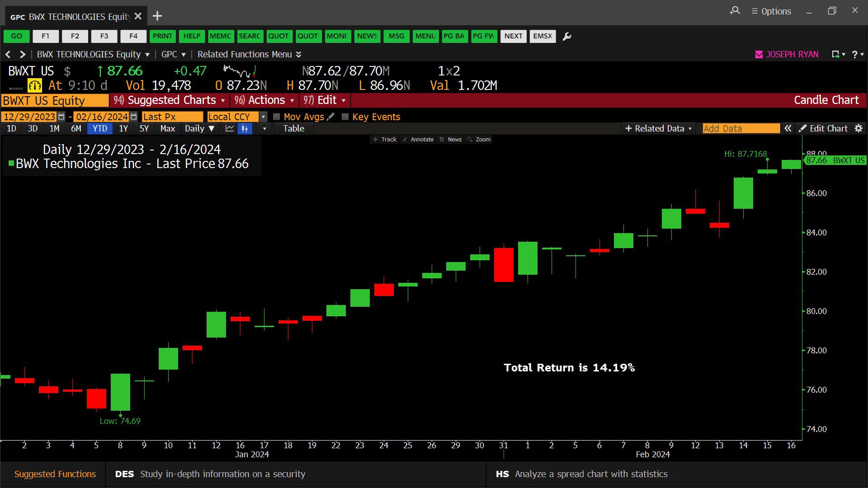The height and width of the screenshot is (488, 868).
Task: Open the pink message envelope icon
Action: pos(759,54)
